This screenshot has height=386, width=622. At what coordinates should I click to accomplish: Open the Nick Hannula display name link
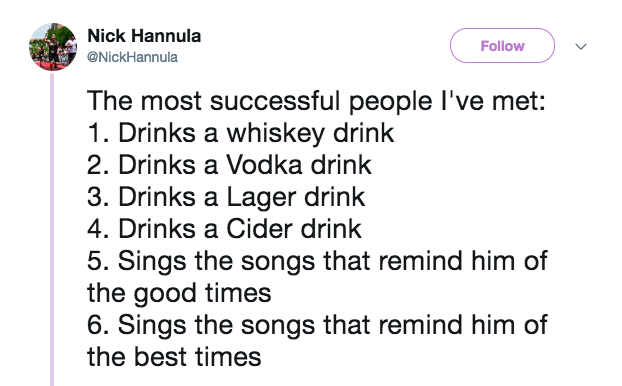[x=144, y=36]
